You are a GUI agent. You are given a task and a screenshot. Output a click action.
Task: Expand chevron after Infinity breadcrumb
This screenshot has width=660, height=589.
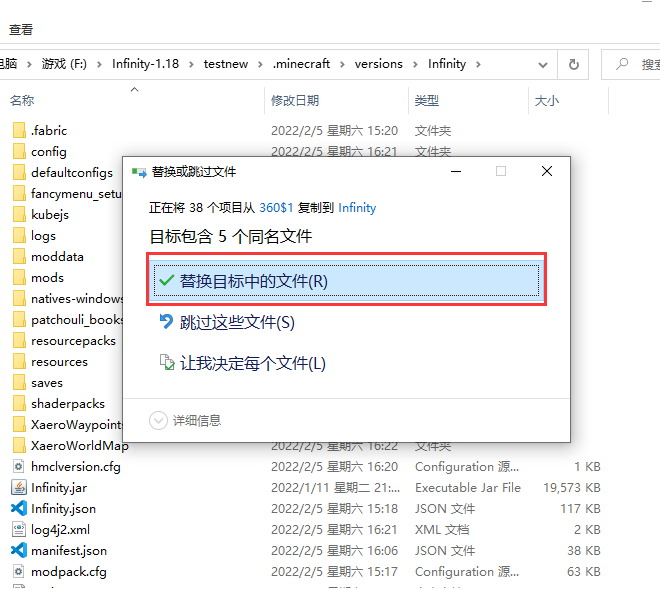coord(479,64)
